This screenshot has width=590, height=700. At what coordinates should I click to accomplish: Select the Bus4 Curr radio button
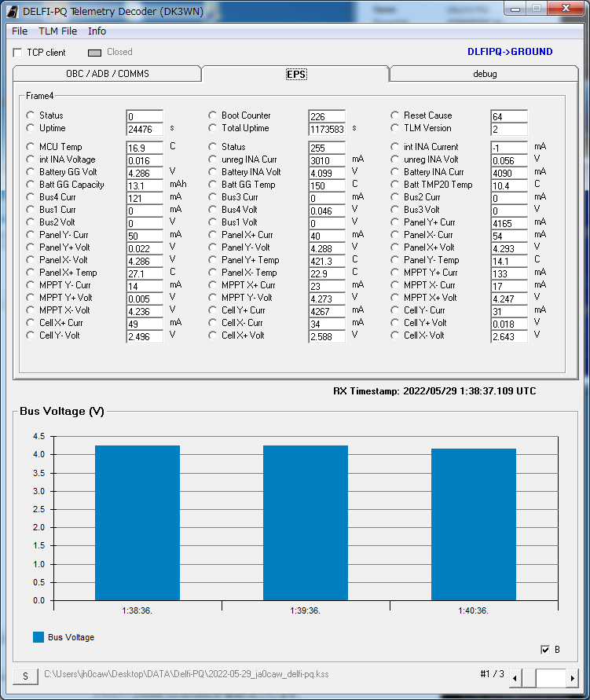tap(30, 196)
